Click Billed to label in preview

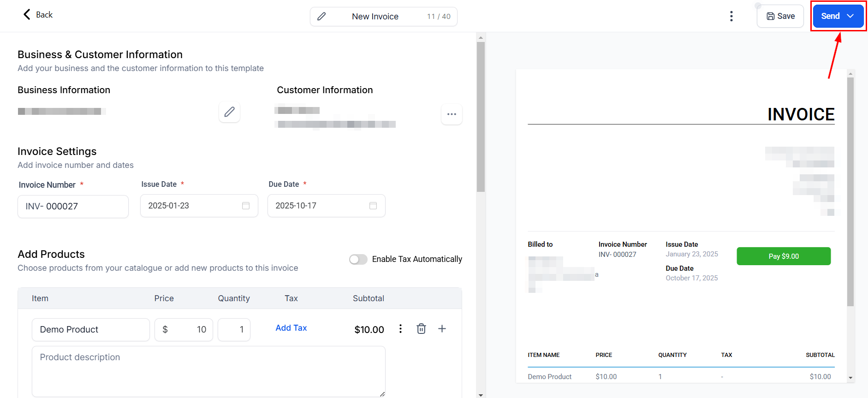click(540, 244)
